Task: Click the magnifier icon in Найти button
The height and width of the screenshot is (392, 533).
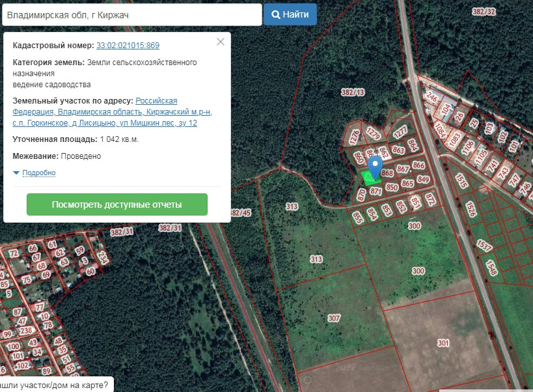Action: point(276,14)
